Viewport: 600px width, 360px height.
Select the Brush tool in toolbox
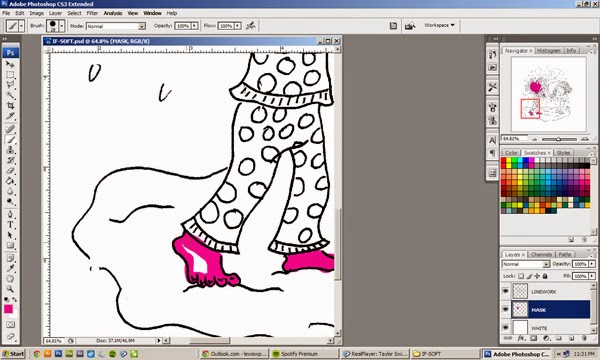pos(10,140)
